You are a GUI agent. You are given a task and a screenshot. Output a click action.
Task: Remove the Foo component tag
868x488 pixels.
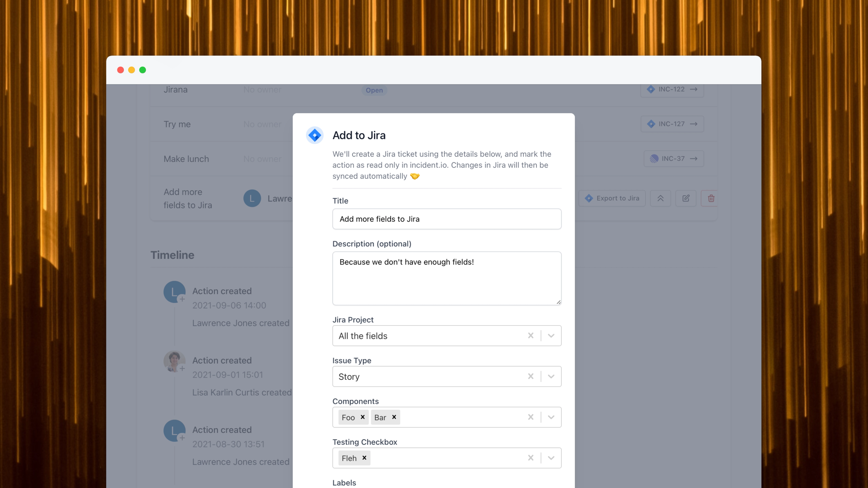pos(363,417)
